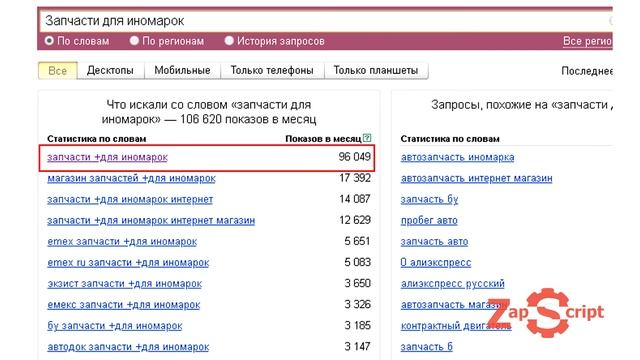Viewport: 640px width, 360px height.
Task: Open 'автодок запчасти +для иномарок' link
Action: 128,347
